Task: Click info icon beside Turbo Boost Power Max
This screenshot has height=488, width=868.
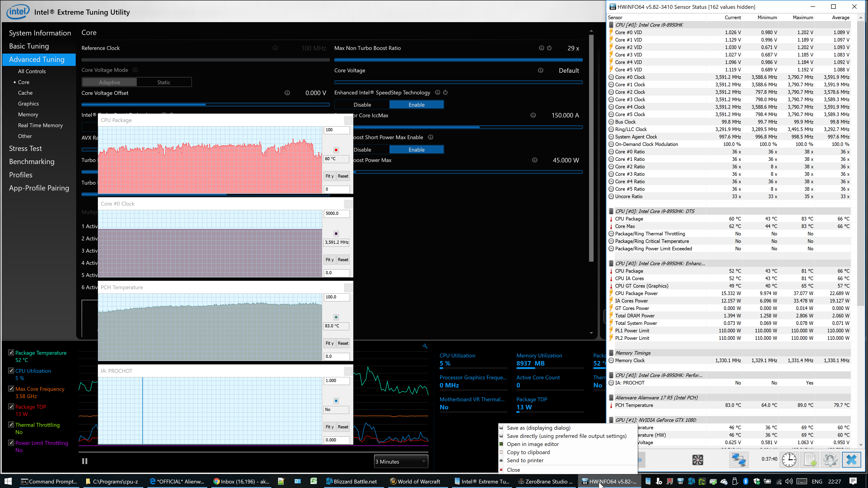Action: coord(535,160)
